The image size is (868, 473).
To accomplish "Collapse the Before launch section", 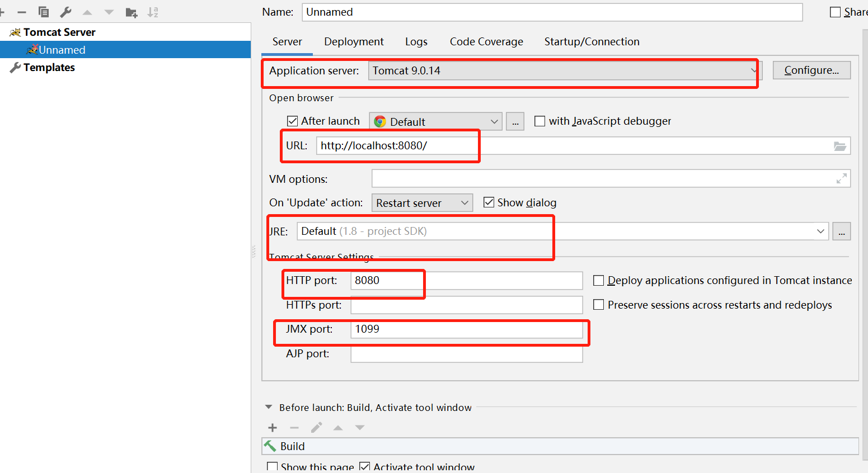I will (269, 408).
